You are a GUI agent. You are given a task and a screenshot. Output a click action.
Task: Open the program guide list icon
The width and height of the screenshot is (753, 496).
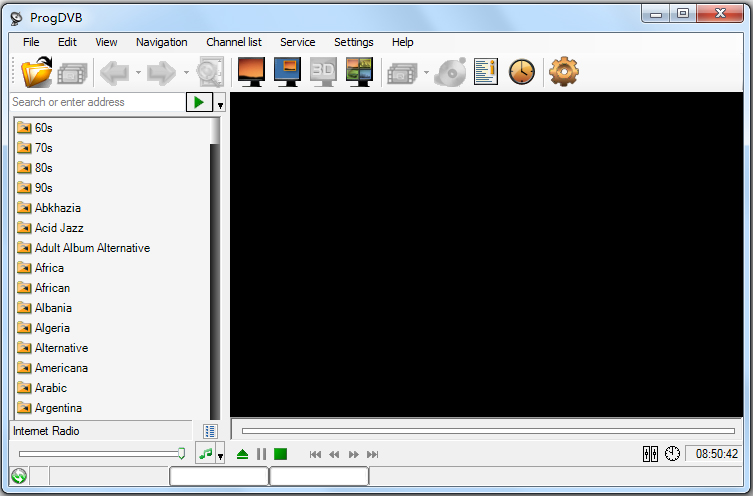[x=486, y=72]
